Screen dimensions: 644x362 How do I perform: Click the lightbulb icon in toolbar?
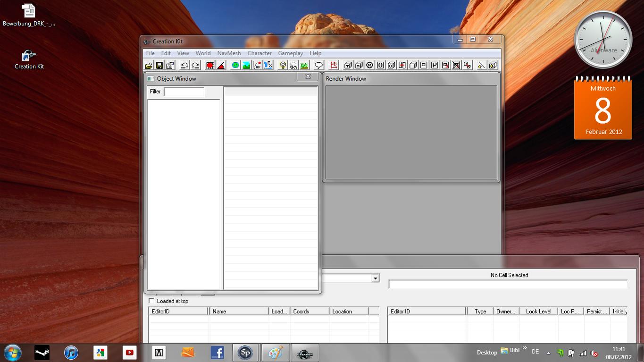(x=283, y=66)
